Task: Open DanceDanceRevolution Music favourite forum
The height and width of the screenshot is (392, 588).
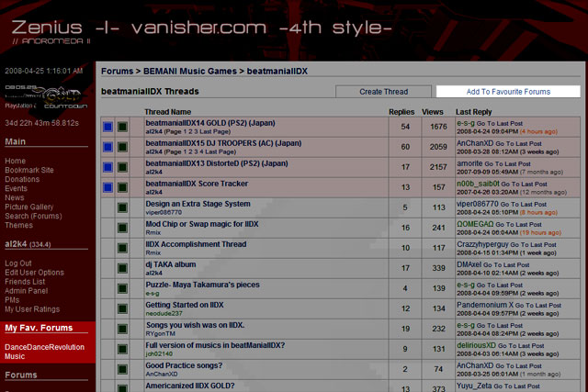Action: (44, 352)
